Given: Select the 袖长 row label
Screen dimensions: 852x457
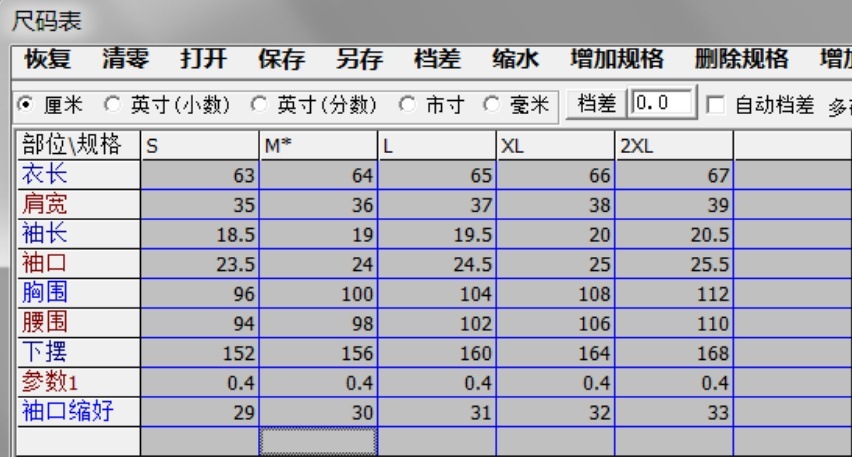Looking at the screenshot, I should 79,234.
